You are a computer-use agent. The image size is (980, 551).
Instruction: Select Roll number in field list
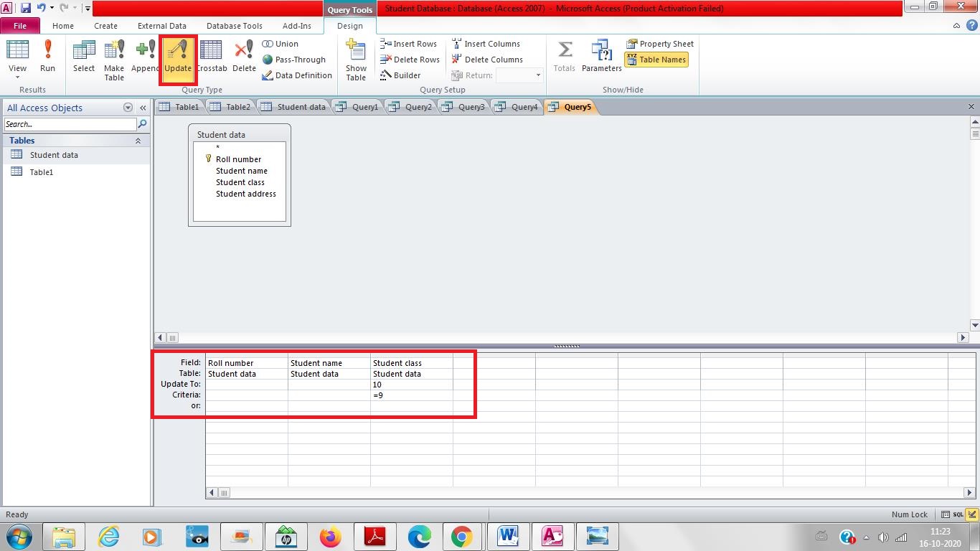[x=238, y=159]
